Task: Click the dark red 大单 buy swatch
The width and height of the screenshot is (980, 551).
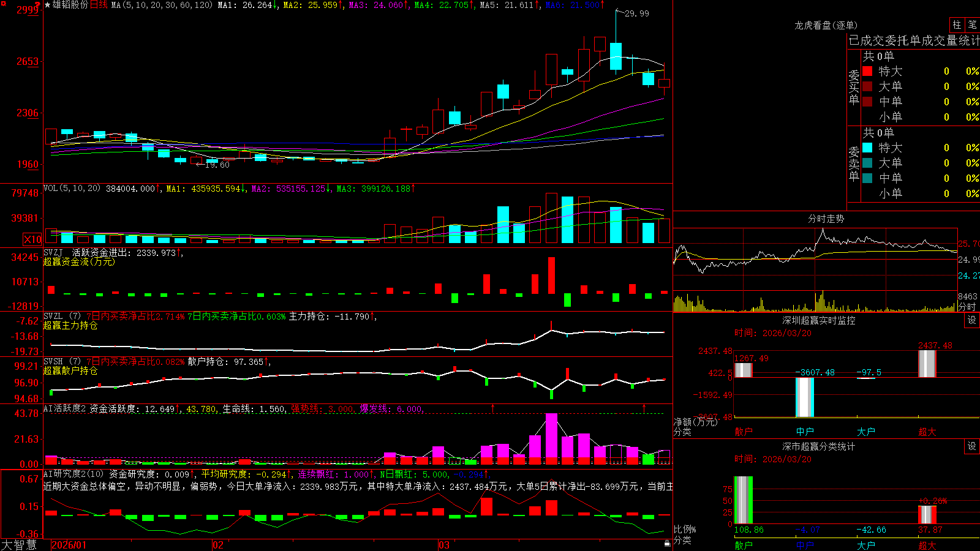Action: click(867, 86)
